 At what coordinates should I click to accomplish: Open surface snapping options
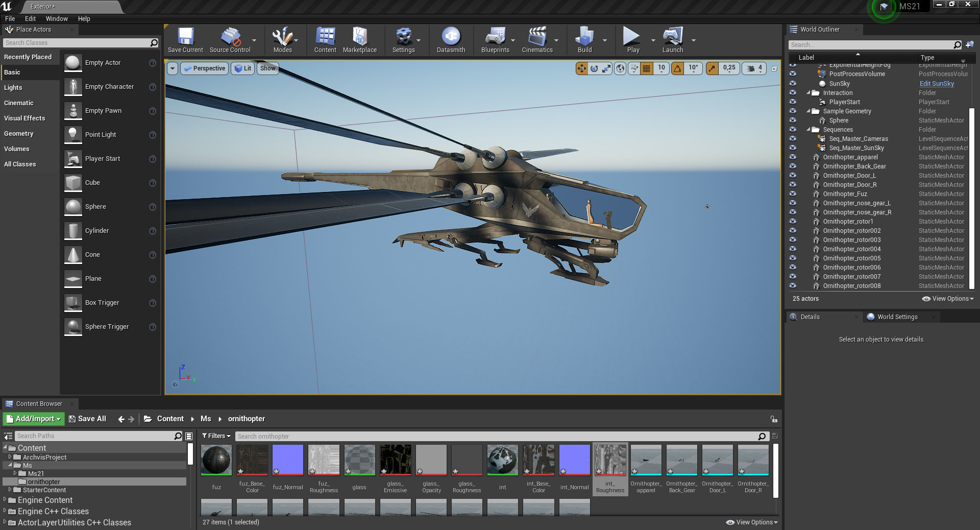pos(634,68)
